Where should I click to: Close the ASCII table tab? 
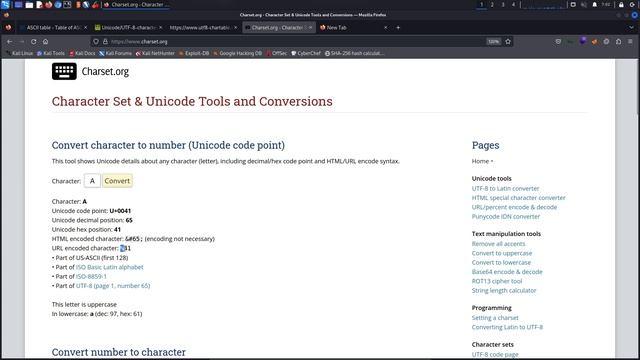click(85, 28)
